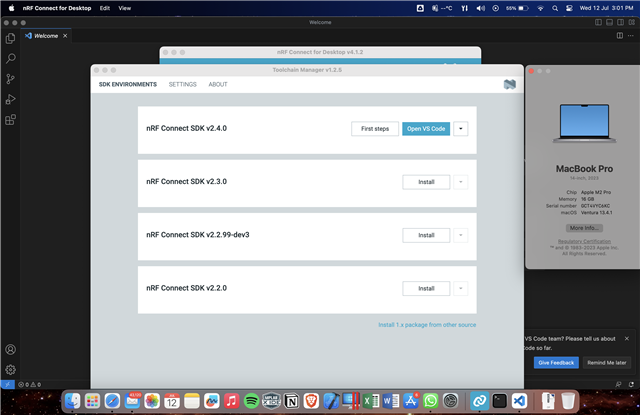640x415 pixels.
Task: Open Photos app from the dock
Action: click(152, 401)
